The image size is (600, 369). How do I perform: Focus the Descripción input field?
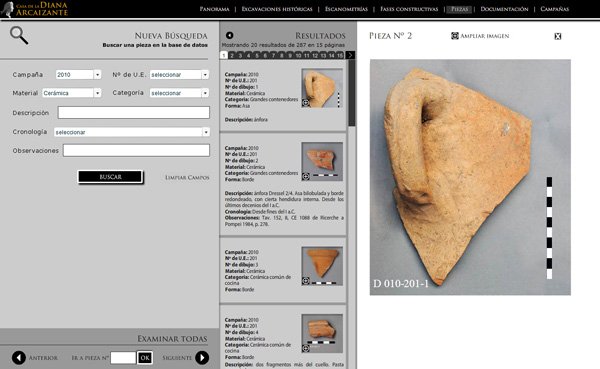coord(134,113)
